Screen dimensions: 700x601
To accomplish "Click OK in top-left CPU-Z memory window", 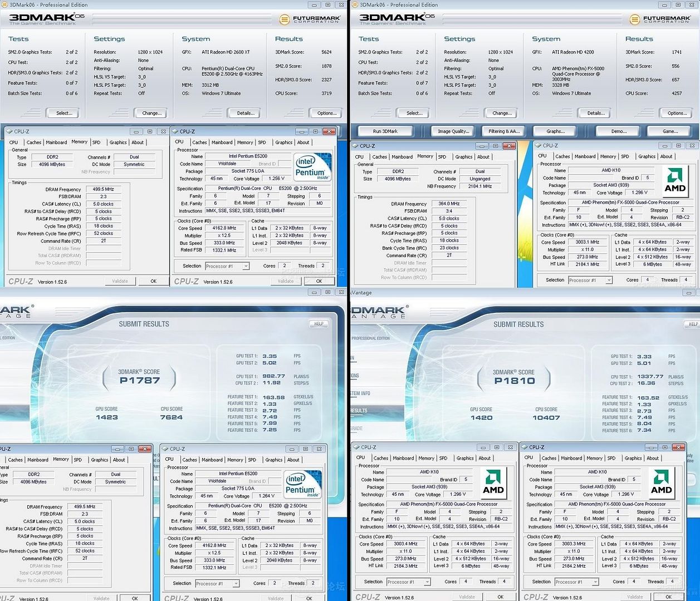I will point(154,281).
